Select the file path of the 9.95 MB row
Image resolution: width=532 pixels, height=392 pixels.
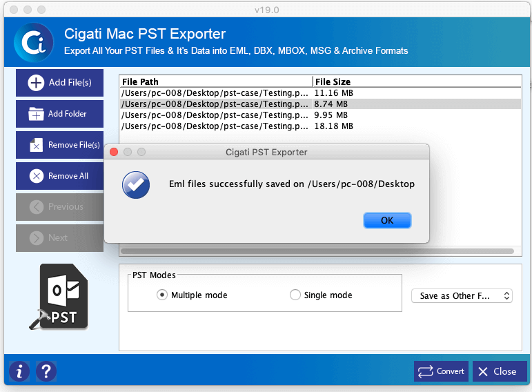(215, 115)
